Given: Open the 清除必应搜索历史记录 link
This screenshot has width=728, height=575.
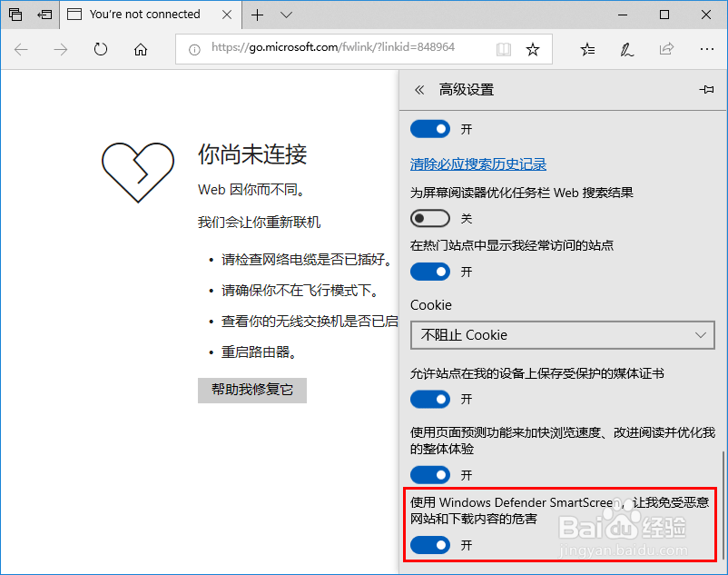Looking at the screenshot, I should (478, 163).
